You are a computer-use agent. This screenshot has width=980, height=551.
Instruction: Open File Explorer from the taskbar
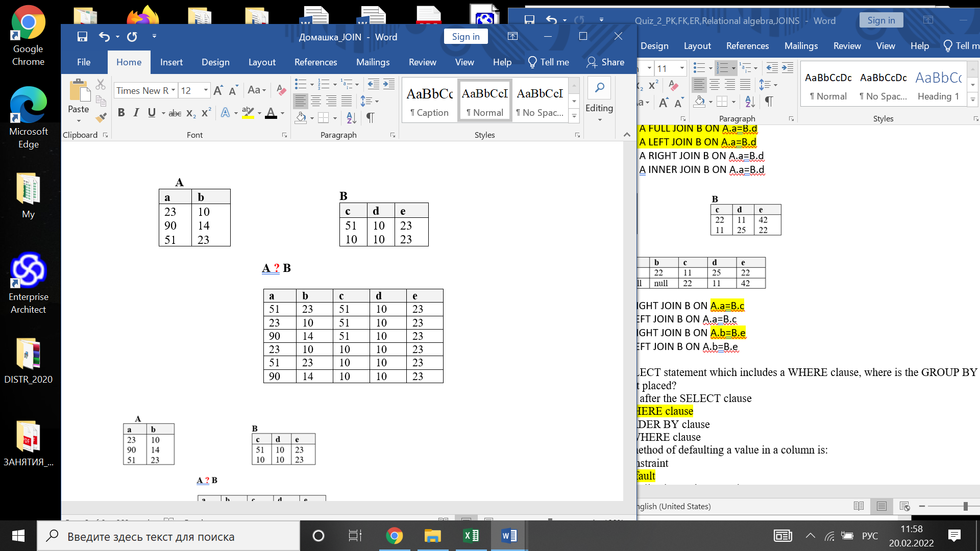[432, 536]
